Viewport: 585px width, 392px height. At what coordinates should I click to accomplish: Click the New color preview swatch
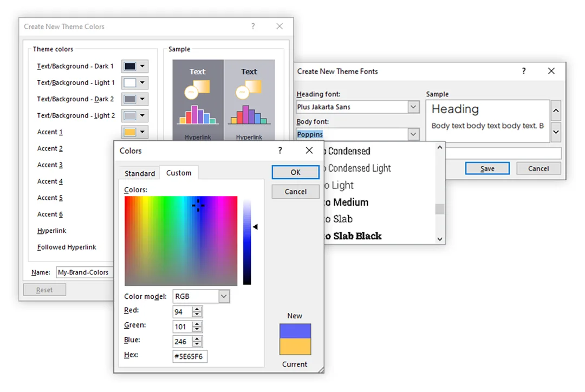coord(295,331)
